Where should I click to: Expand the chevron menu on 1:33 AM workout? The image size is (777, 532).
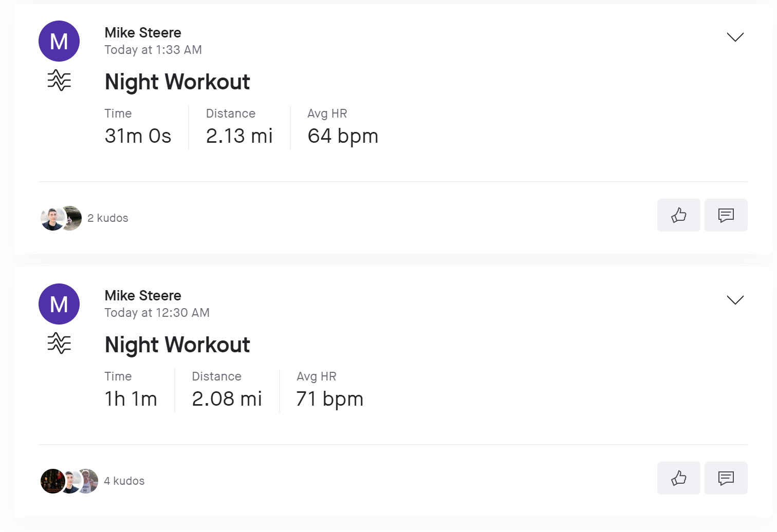point(735,37)
